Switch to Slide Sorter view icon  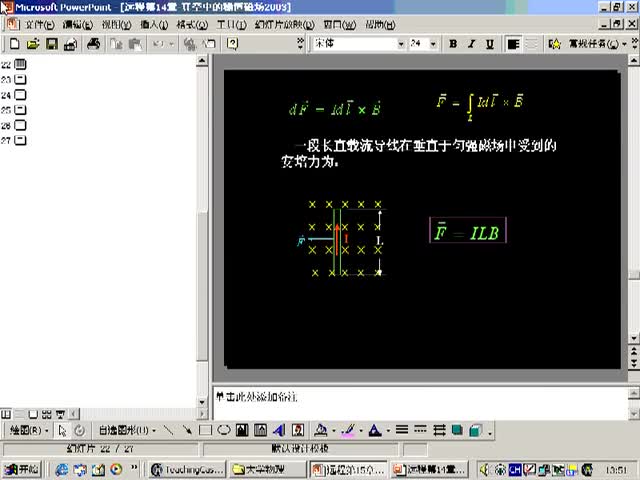pyautogui.click(x=47, y=414)
